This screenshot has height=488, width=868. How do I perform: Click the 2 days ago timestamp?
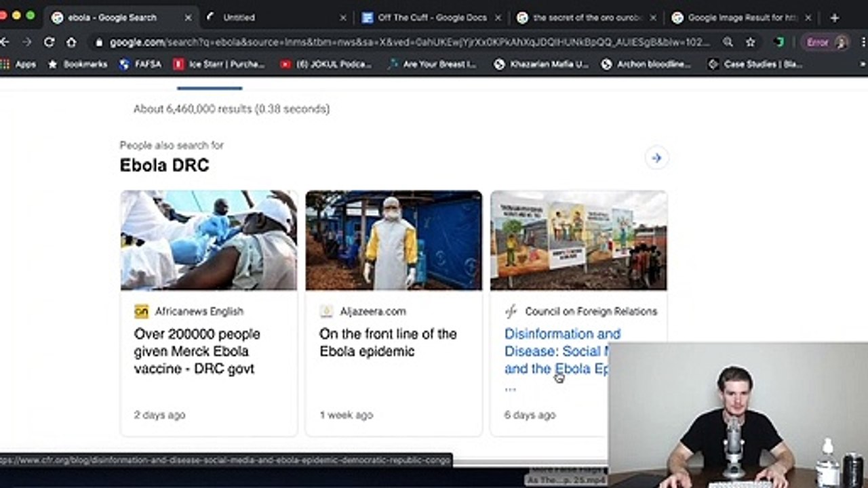pos(159,415)
